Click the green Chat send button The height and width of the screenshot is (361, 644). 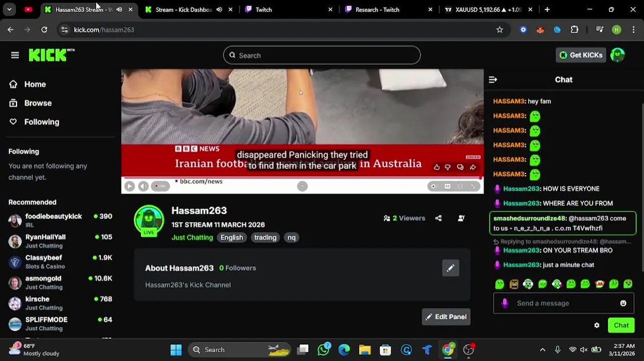(x=621, y=325)
